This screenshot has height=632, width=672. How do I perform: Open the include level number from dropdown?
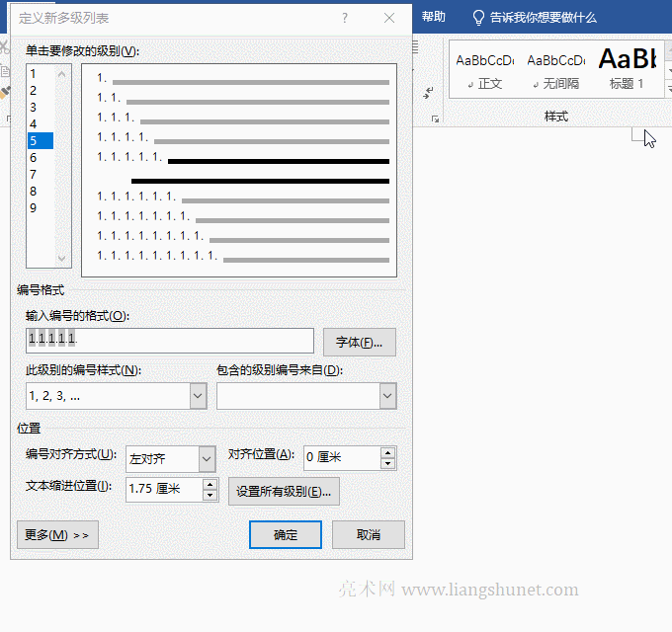pos(387,396)
